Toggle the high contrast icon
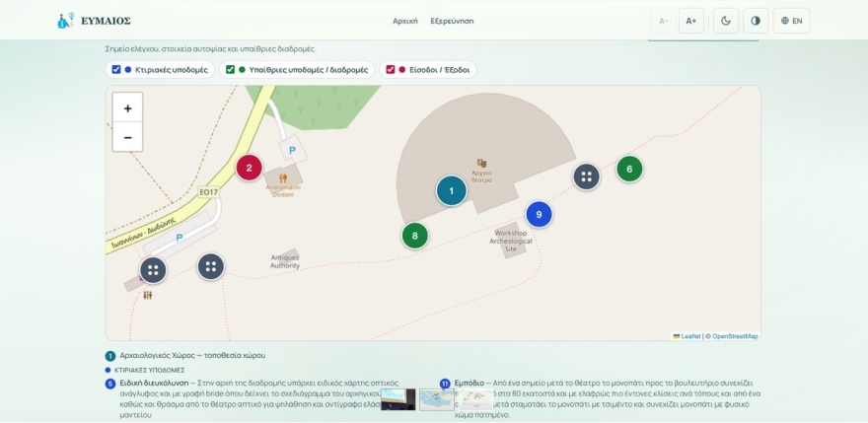Viewport: 868px width, 423px height. point(756,21)
